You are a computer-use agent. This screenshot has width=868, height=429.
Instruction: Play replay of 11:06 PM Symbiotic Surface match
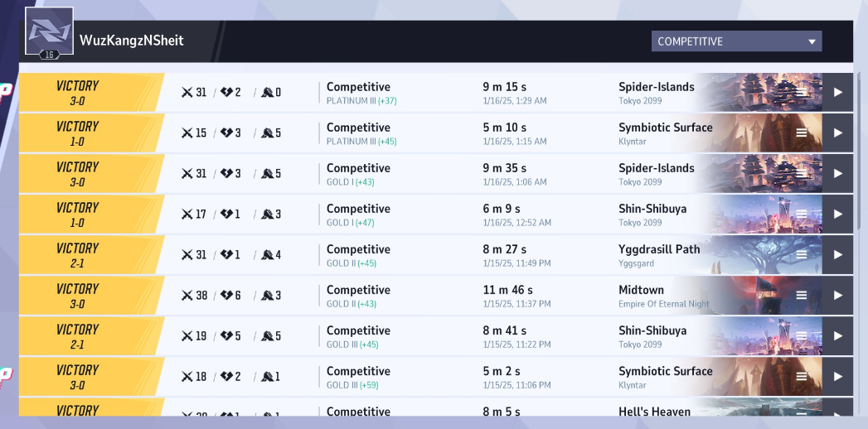[x=837, y=377]
